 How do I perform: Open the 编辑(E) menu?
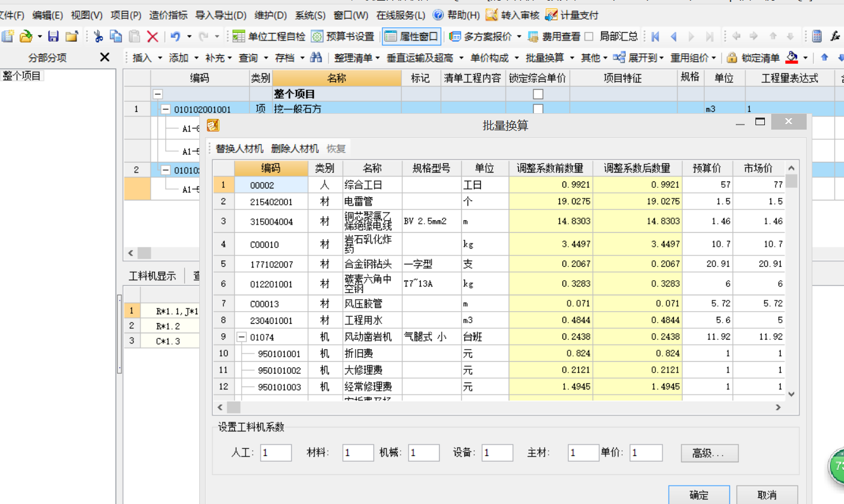[47, 15]
